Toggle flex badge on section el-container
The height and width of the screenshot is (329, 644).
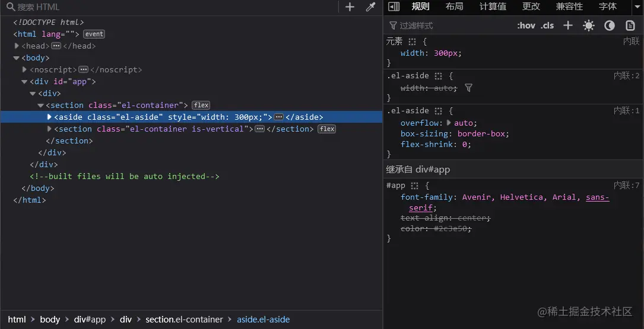coord(201,106)
